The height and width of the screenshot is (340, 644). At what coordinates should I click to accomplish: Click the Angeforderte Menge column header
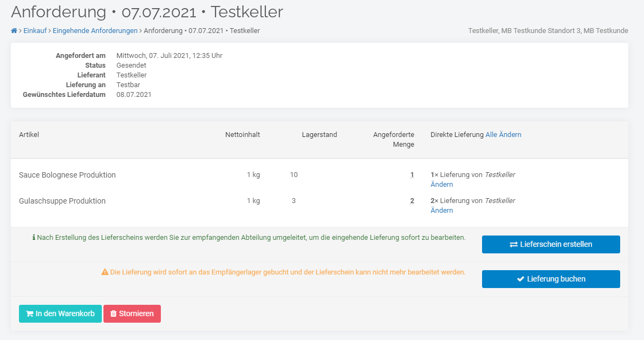click(393, 140)
